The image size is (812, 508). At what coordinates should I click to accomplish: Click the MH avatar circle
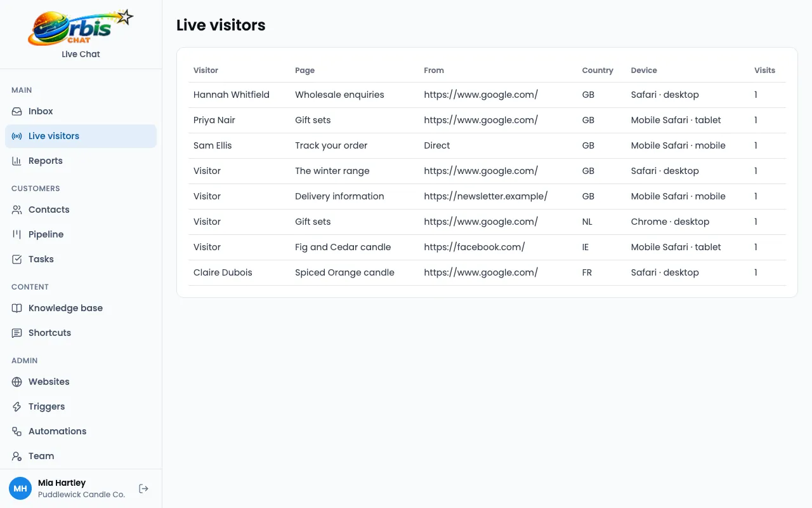click(x=20, y=488)
